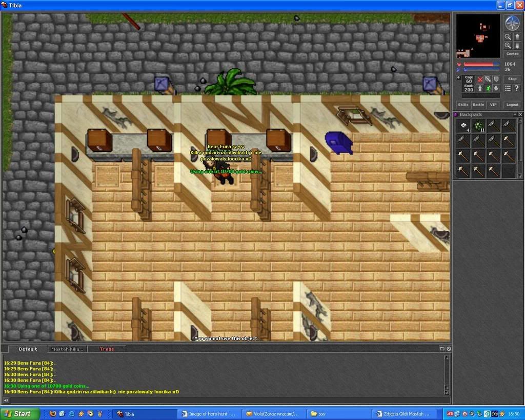Close the Backpack container
This screenshot has width=525, height=420.
(x=520, y=114)
